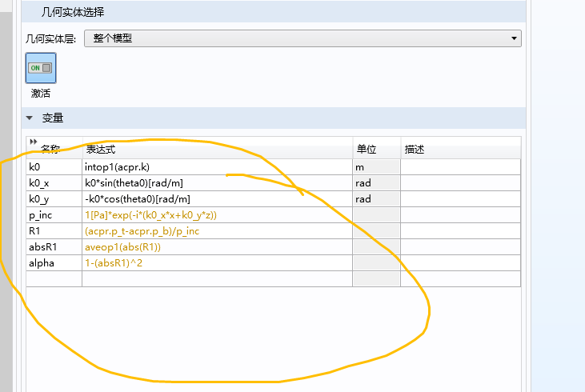Collapse the 变量 section triangle
Image resolution: width=585 pixels, height=392 pixels.
(30, 118)
